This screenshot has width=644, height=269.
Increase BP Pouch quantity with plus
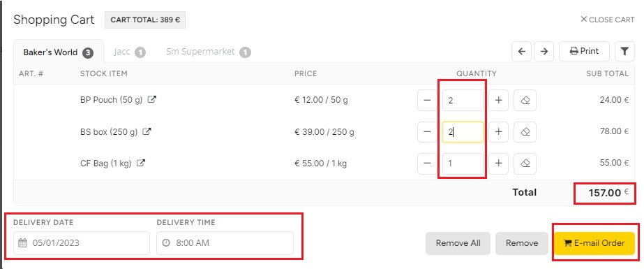pos(499,101)
